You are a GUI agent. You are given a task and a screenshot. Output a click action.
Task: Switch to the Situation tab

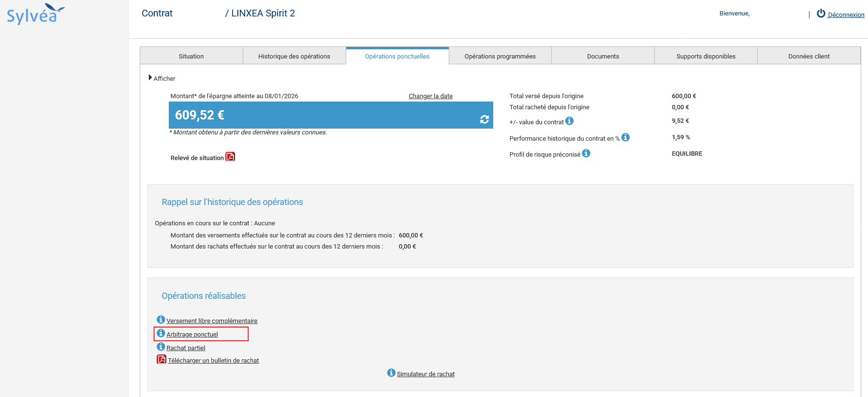(x=191, y=56)
